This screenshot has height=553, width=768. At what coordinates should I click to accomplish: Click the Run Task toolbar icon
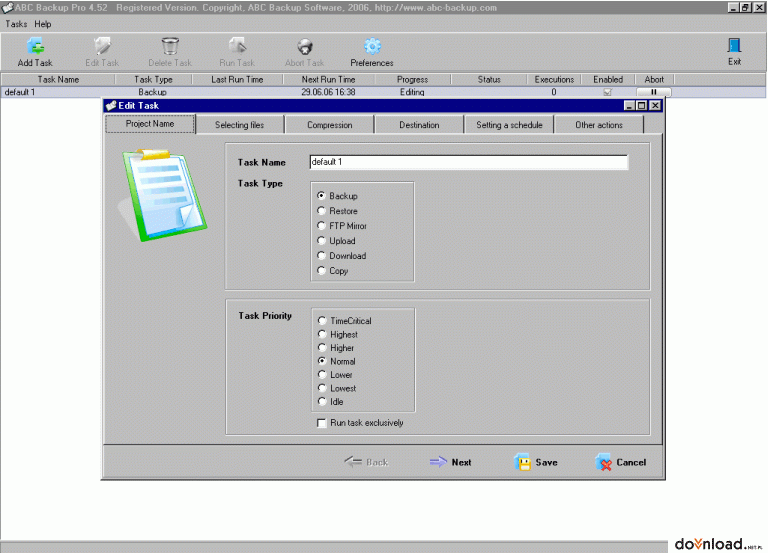(237, 47)
